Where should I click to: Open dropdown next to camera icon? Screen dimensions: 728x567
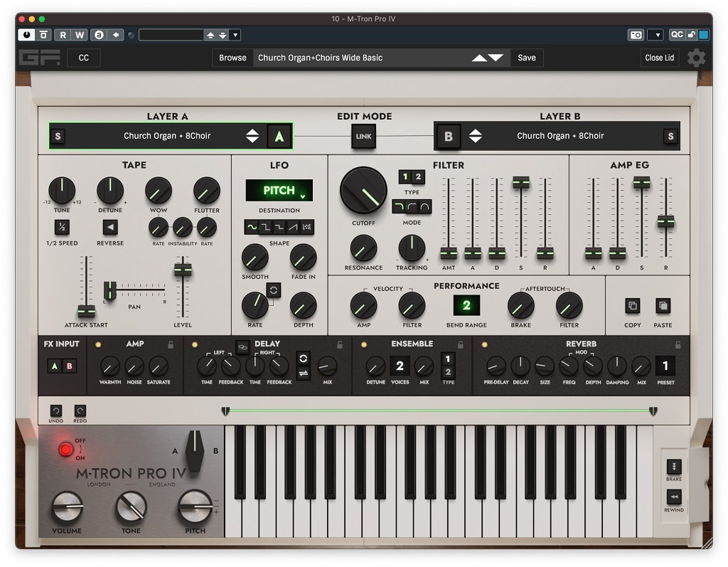656,35
